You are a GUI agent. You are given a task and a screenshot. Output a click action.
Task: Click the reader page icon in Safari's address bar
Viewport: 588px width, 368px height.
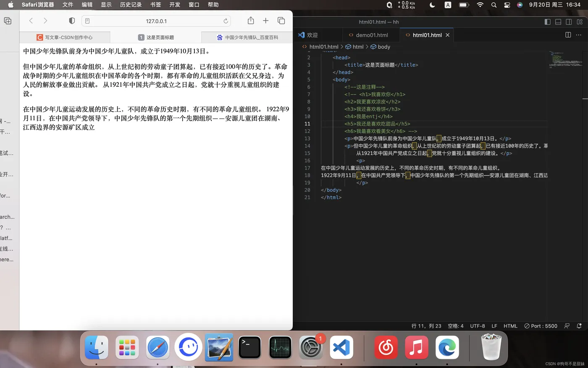tap(87, 21)
